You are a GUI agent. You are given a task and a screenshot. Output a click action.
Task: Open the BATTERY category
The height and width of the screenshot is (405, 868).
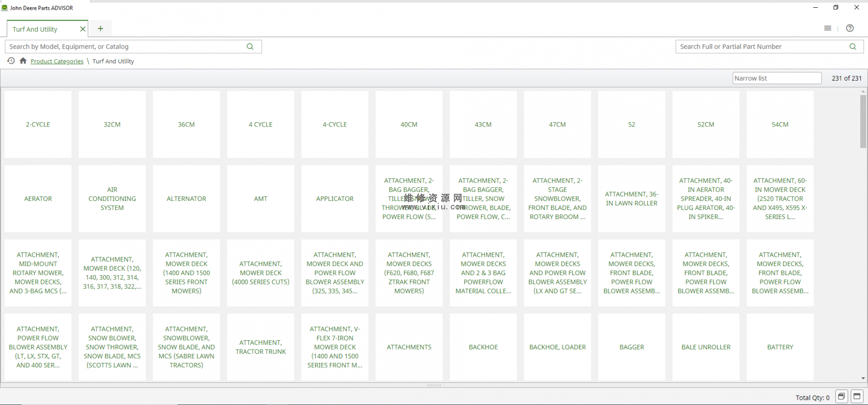point(780,347)
